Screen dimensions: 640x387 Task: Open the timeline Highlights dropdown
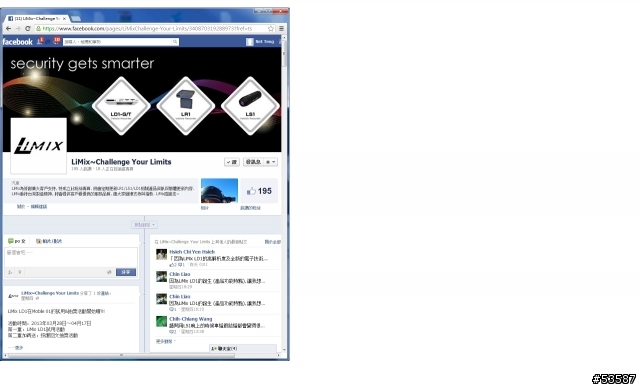(x=144, y=225)
